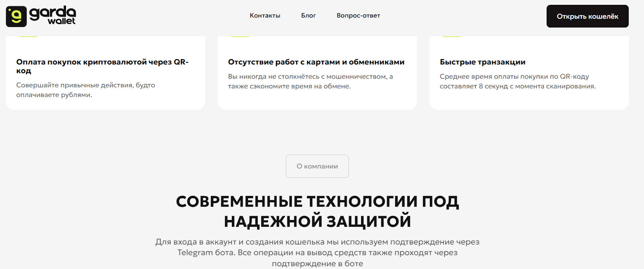Click the СОВРЕМЕННЫЕ ТЕХНОЛОГИИ ПОД НАДЕЖНОЙ ЗАЩИТОЙ headline
Viewport: 644px width, 269px height.
(x=318, y=212)
